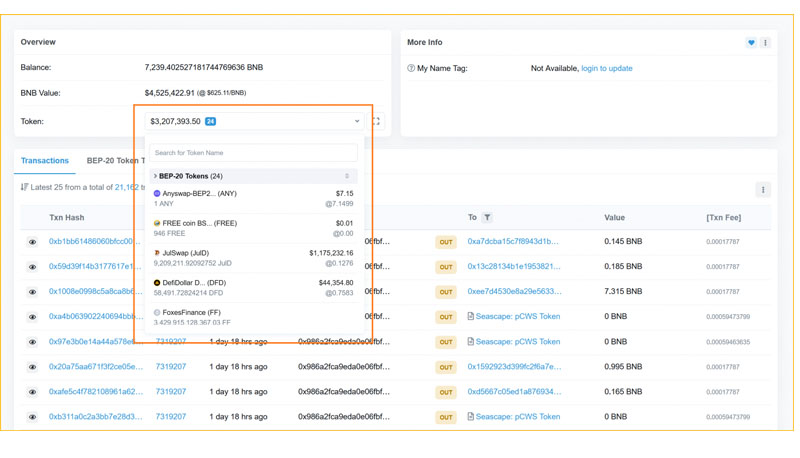Open Seascape: pCWS Token in 0xa4b06 row
800x458 pixels.
[x=518, y=316]
